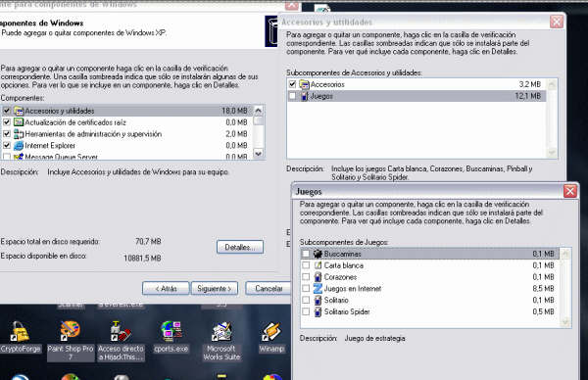
Task: Click the Message Queue Server icon
Action: point(19,157)
